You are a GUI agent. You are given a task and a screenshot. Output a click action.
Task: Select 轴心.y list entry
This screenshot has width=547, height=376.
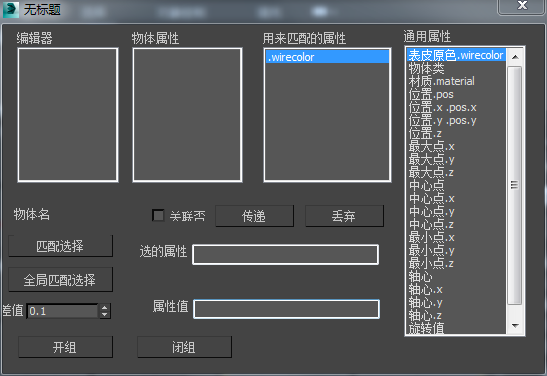[456, 302]
